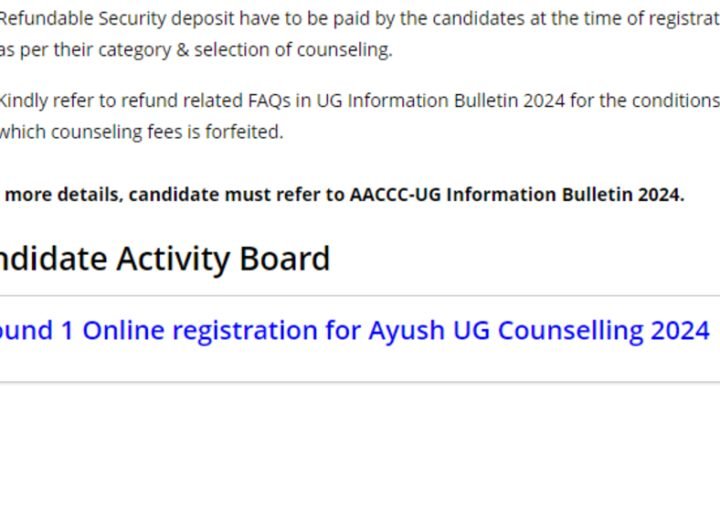Viewport: 720px width, 530px height.
Task: Click the Candidate Activity Board heading
Action: 165,259
